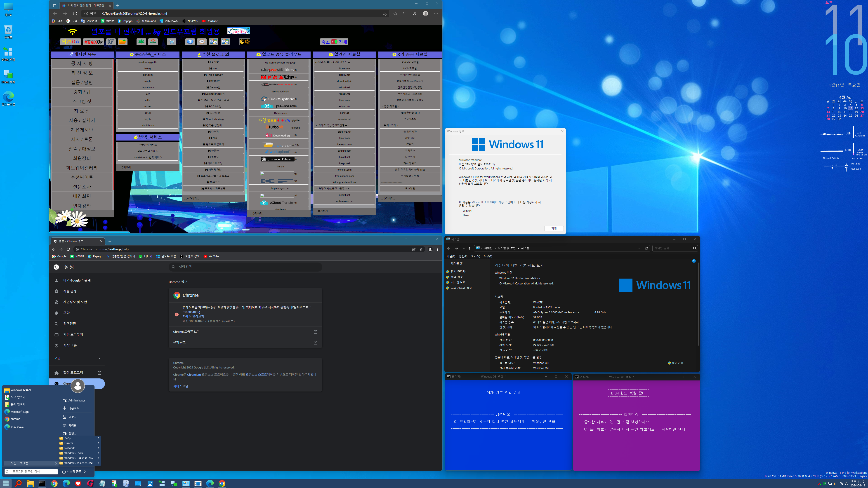Open YouTube bookmark in Edge favorites bar
The image size is (868, 488).
pyautogui.click(x=210, y=21)
